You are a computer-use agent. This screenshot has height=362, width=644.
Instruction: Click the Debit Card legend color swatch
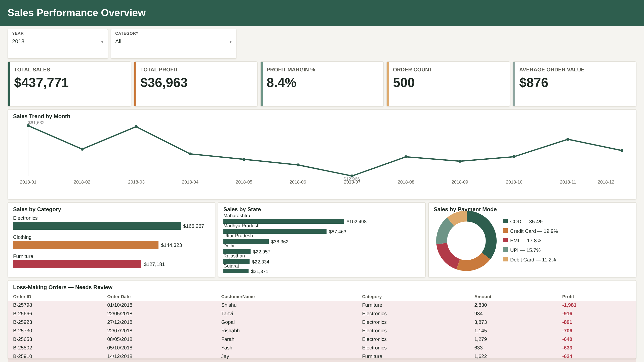tap(505, 259)
